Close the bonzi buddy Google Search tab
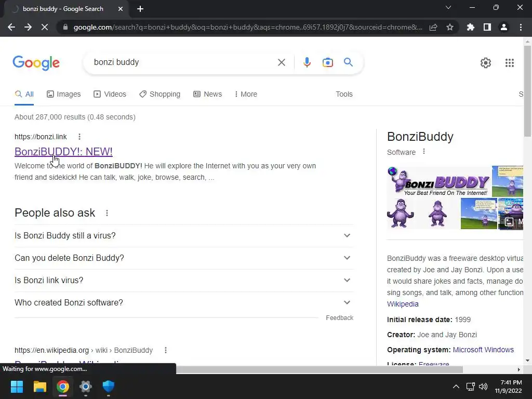 121,9
